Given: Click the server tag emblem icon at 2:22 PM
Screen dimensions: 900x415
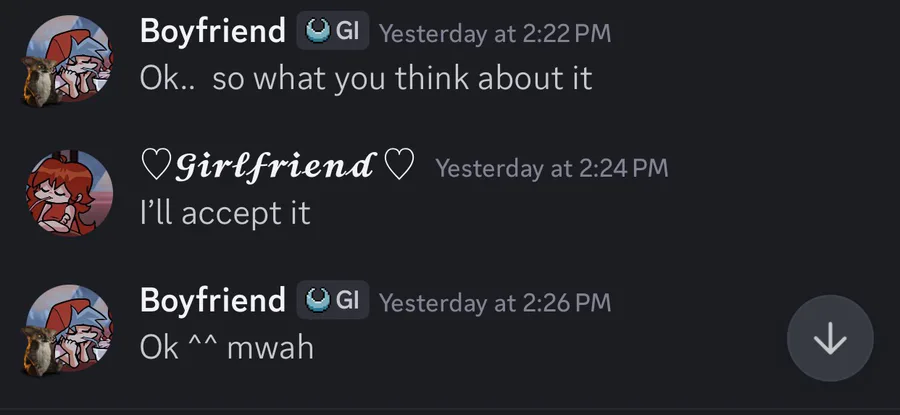Looking at the screenshot, I should 318,31.
